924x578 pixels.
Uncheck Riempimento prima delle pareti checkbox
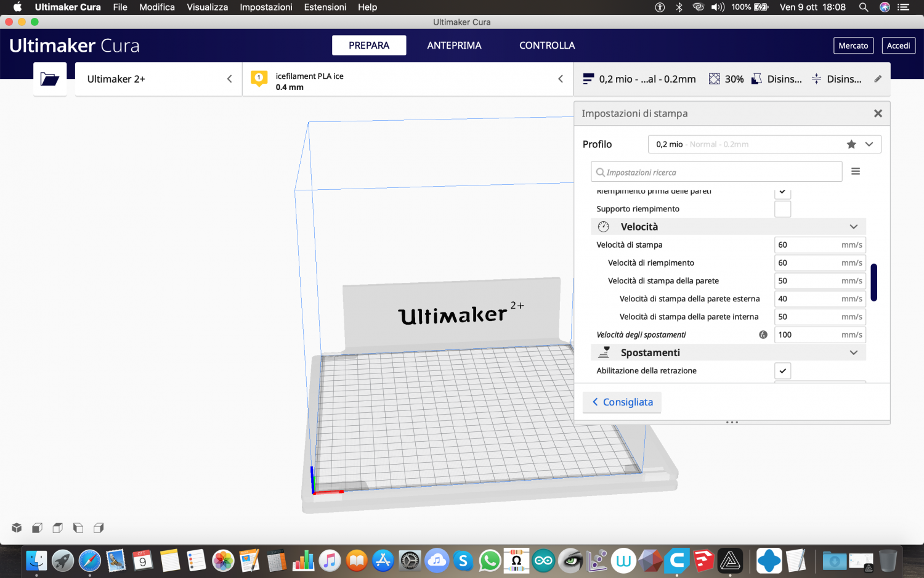pos(782,192)
